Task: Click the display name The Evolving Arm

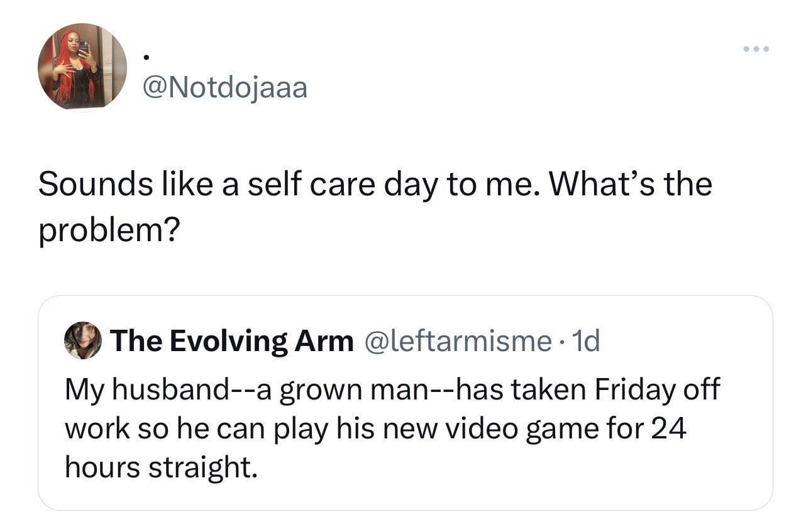Action: [x=233, y=341]
